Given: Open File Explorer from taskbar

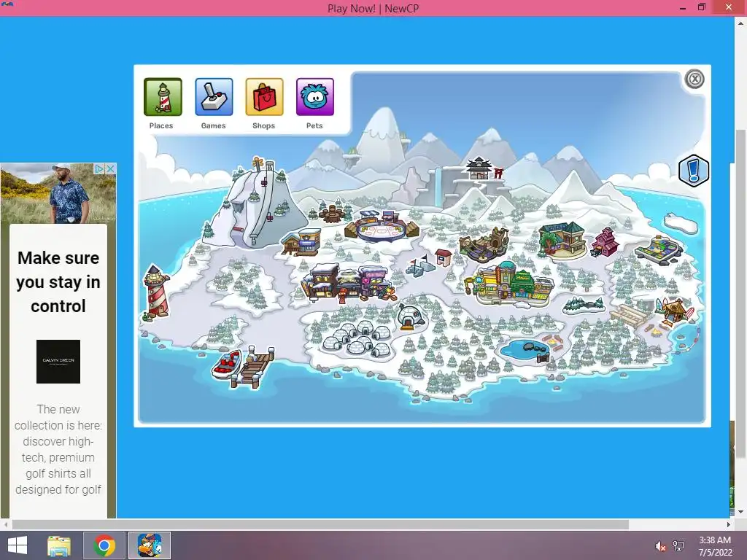Looking at the screenshot, I should click(59, 545).
